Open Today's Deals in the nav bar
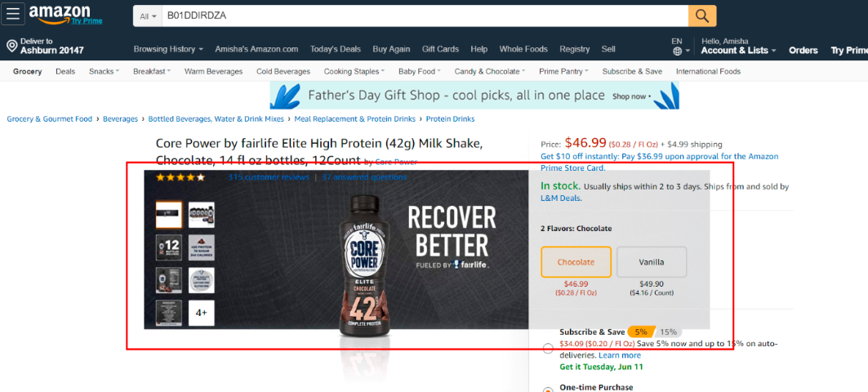The width and height of the screenshot is (868, 392). click(x=336, y=49)
